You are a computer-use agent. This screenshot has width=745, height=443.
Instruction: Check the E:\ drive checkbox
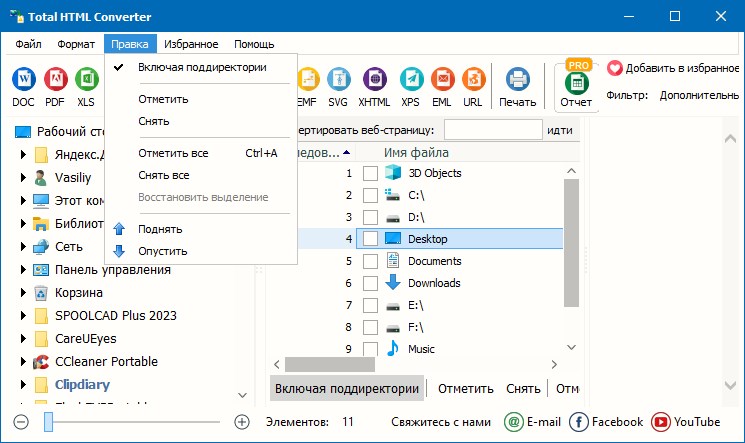point(370,305)
